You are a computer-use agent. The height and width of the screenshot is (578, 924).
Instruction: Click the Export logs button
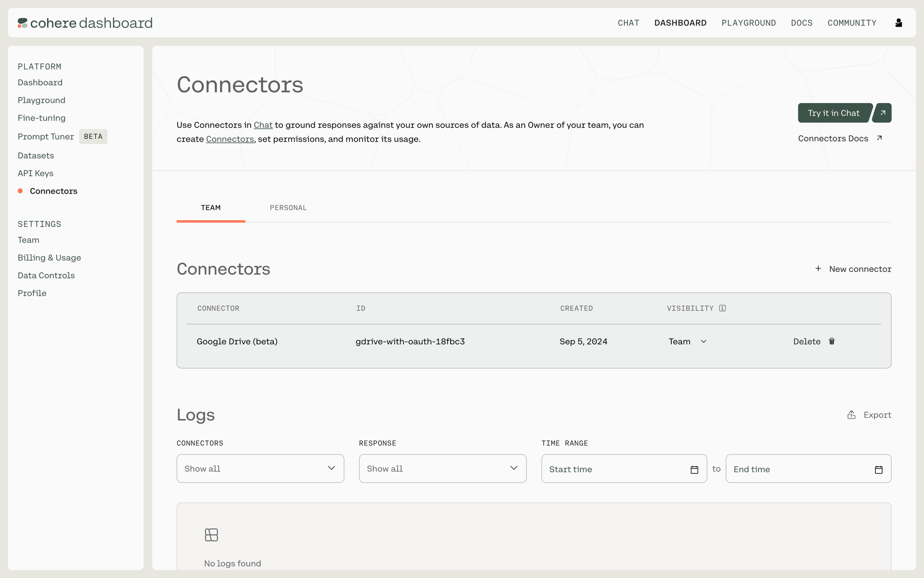[869, 415]
